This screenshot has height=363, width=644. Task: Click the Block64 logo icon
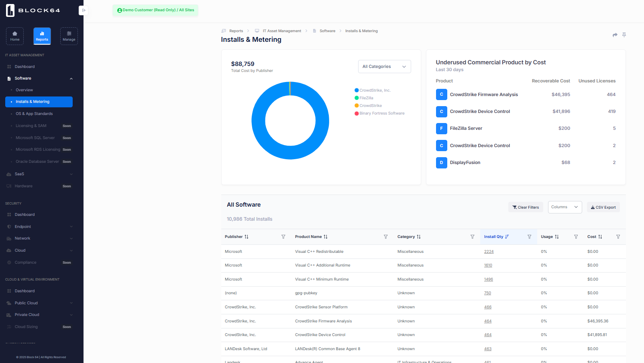[10, 10]
